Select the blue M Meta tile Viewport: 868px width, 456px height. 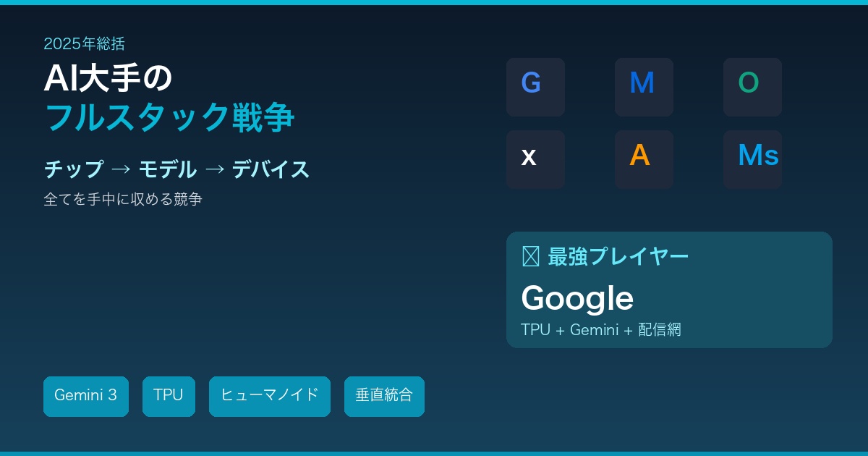point(644,87)
